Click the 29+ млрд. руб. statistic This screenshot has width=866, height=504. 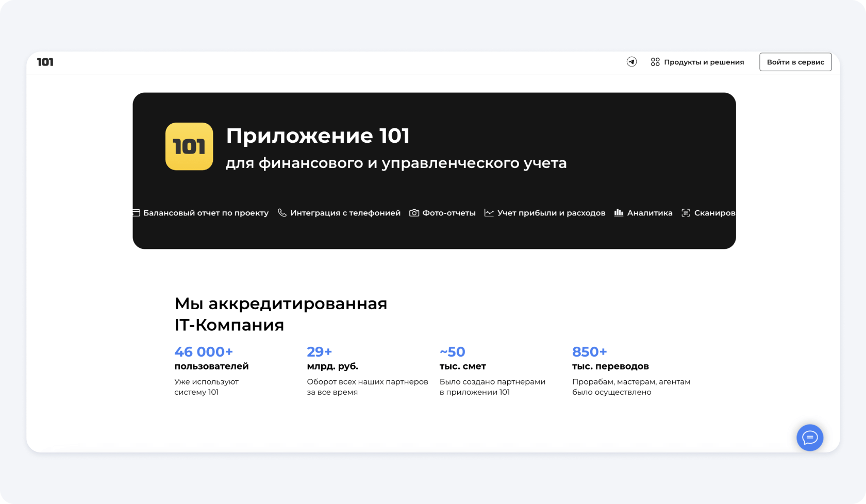coord(320,352)
